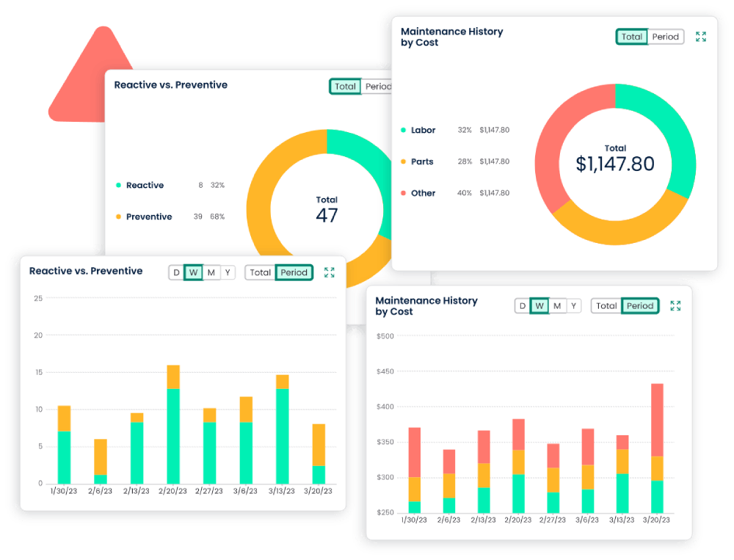Viewport: 734px width, 560px height.
Task: Expand Maintenance History by Cost donut chart fullscreen
Action: tap(700, 36)
